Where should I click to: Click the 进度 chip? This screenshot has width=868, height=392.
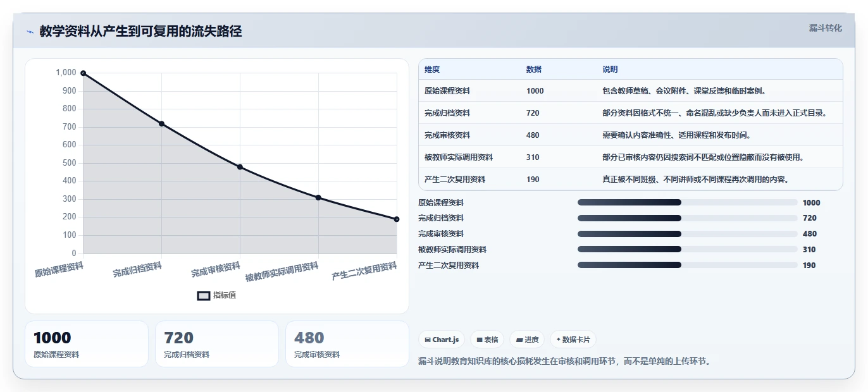tap(527, 340)
